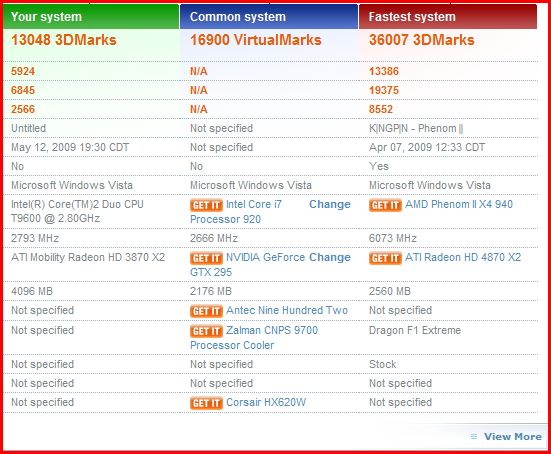Click the 6073 MHz clock value

click(393, 238)
